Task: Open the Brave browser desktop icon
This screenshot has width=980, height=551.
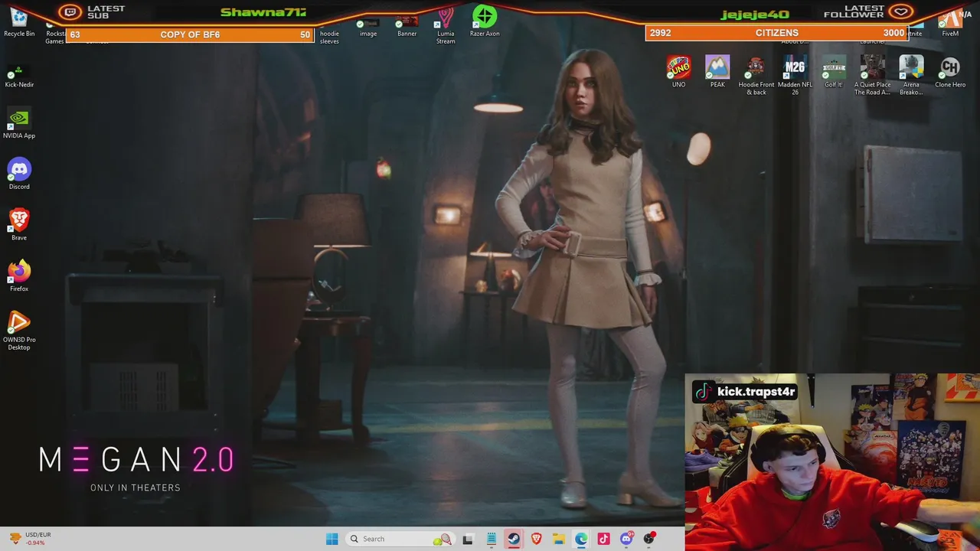Action: [19, 225]
